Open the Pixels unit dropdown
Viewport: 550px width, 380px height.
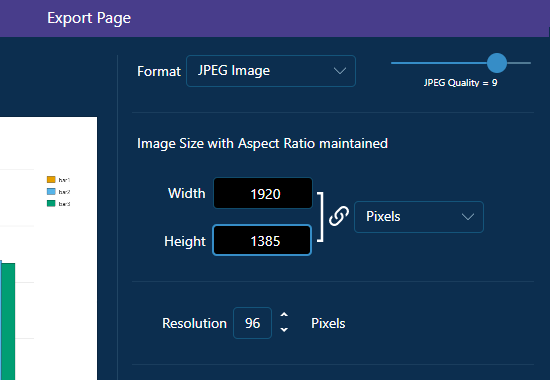click(x=419, y=217)
